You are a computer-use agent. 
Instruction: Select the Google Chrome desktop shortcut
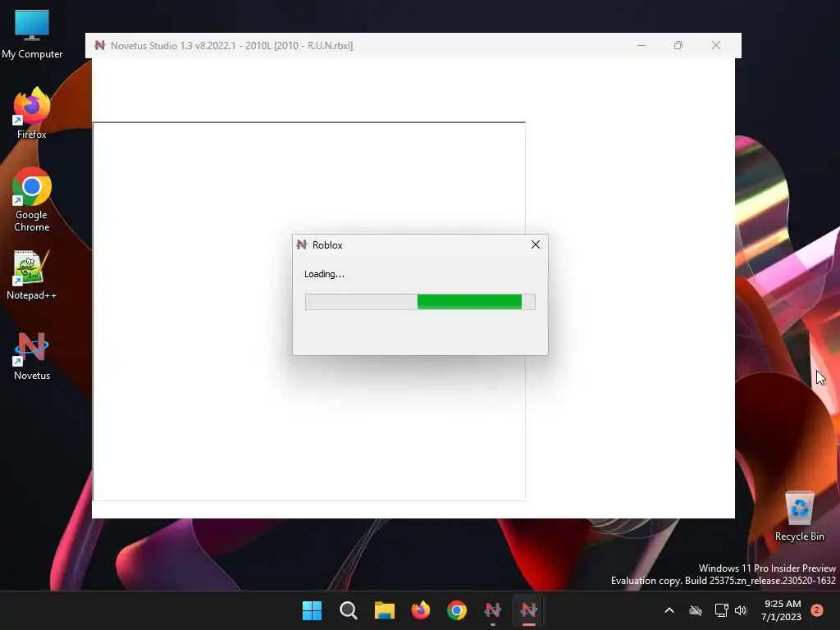pos(32,199)
